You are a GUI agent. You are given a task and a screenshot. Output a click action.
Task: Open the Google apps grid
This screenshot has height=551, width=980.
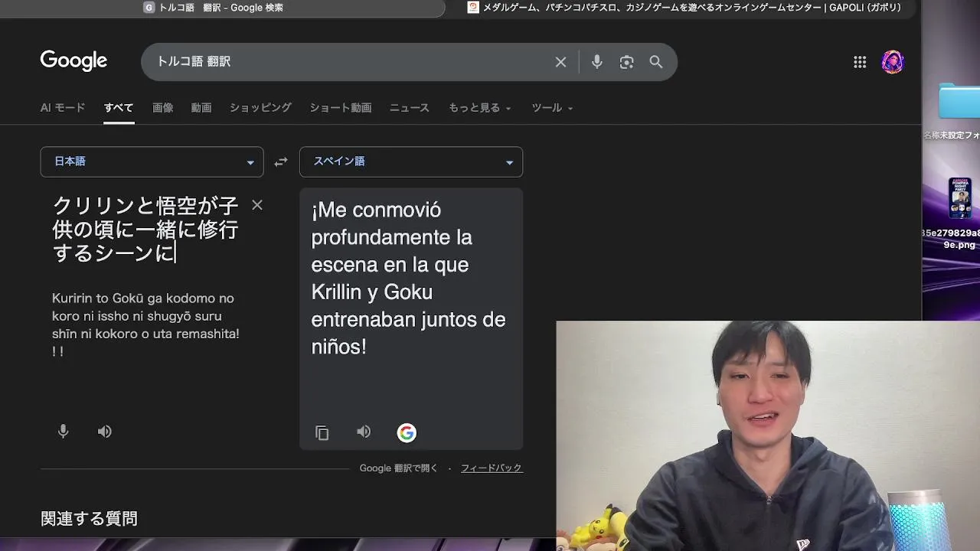(860, 62)
